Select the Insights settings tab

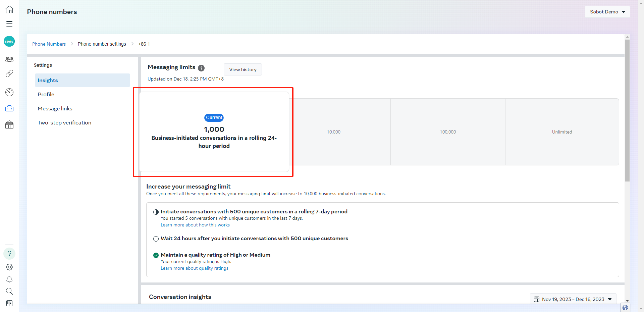pyautogui.click(x=83, y=80)
